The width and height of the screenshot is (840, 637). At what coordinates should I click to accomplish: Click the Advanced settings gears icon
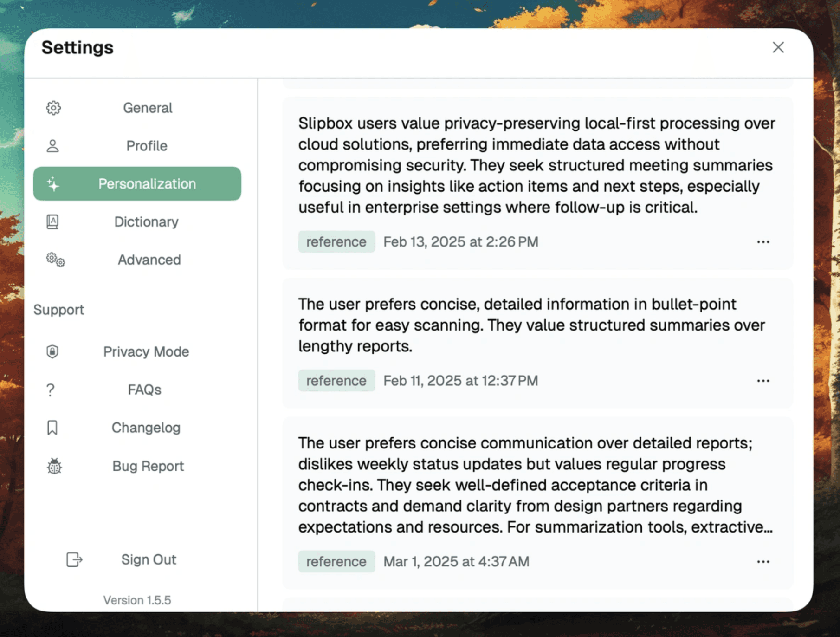[x=55, y=260]
